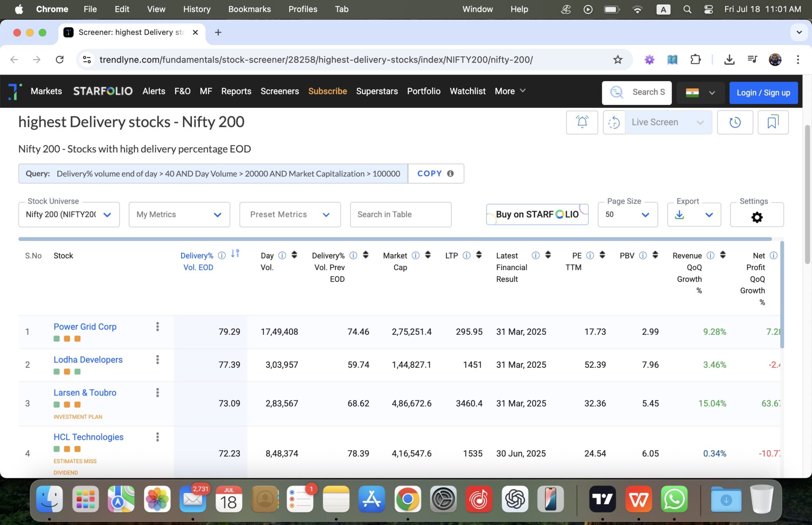Open the Screeners menu in the navbar

[x=280, y=91]
